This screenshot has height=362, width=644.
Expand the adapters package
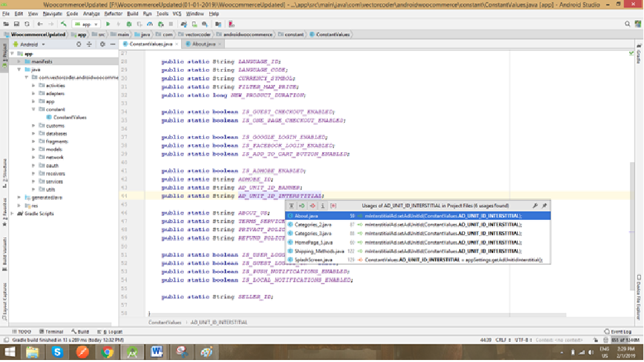coord(34,94)
